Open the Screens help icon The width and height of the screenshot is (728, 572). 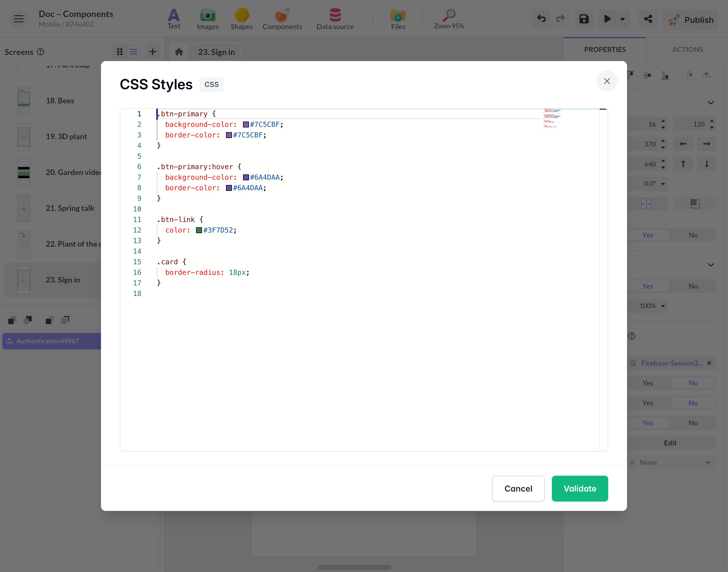click(x=41, y=52)
